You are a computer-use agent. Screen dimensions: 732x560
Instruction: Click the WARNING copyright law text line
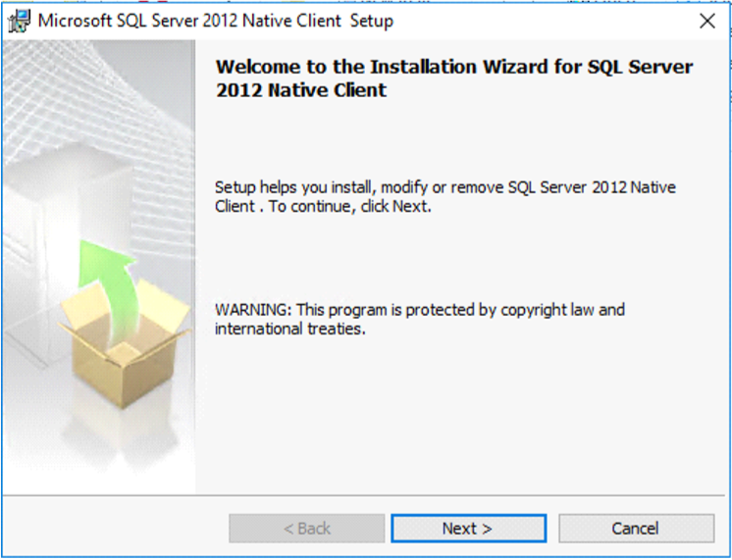coord(419,310)
